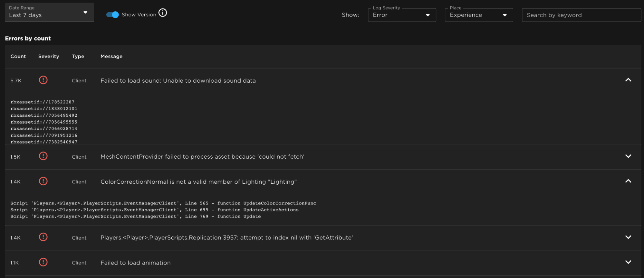Click the Show Version info icon

pos(163,13)
